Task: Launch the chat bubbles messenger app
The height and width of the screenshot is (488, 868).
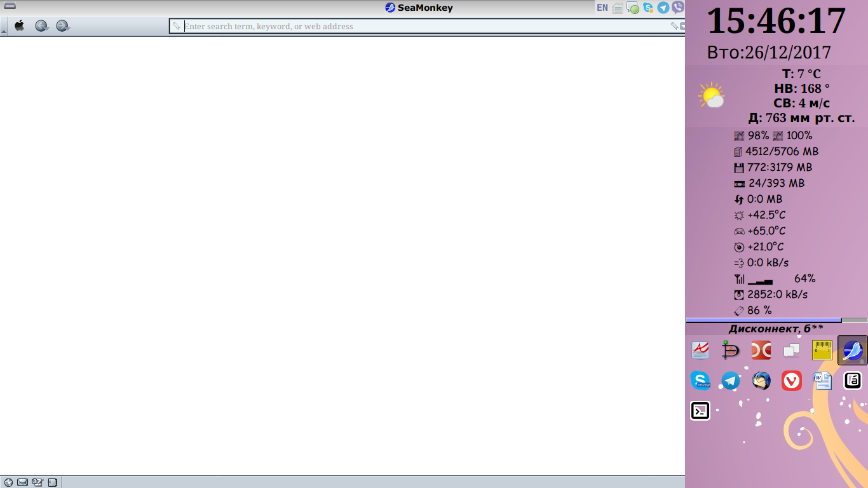Action: click(x=792, y=350)
